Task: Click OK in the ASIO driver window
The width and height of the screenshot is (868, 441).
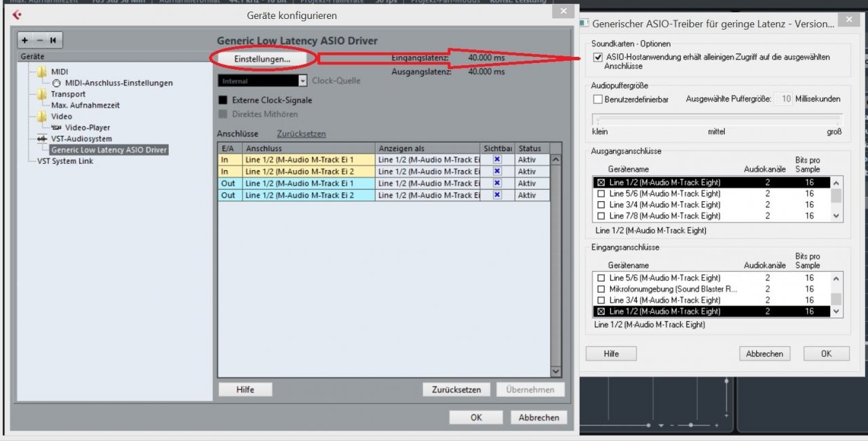Action: [826, 354]
